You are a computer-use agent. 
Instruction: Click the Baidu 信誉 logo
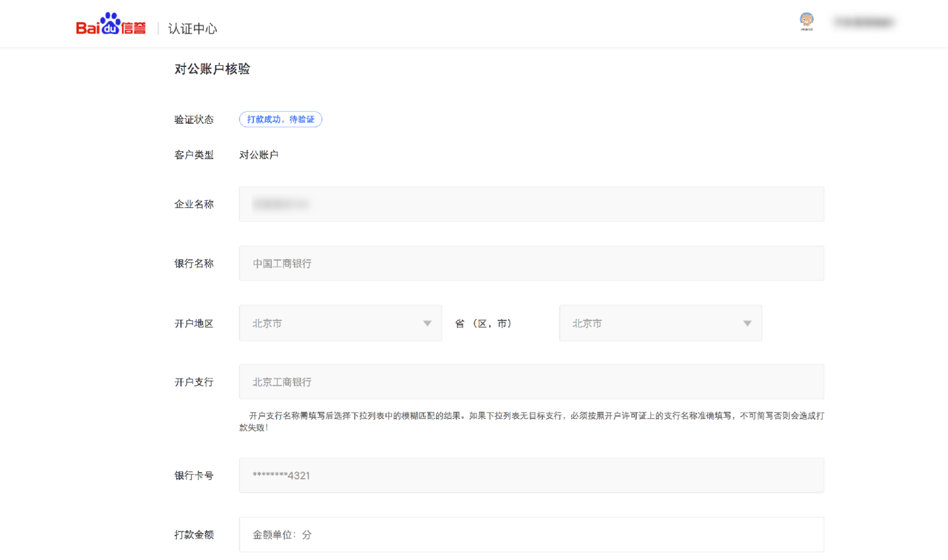pos(111,25)
